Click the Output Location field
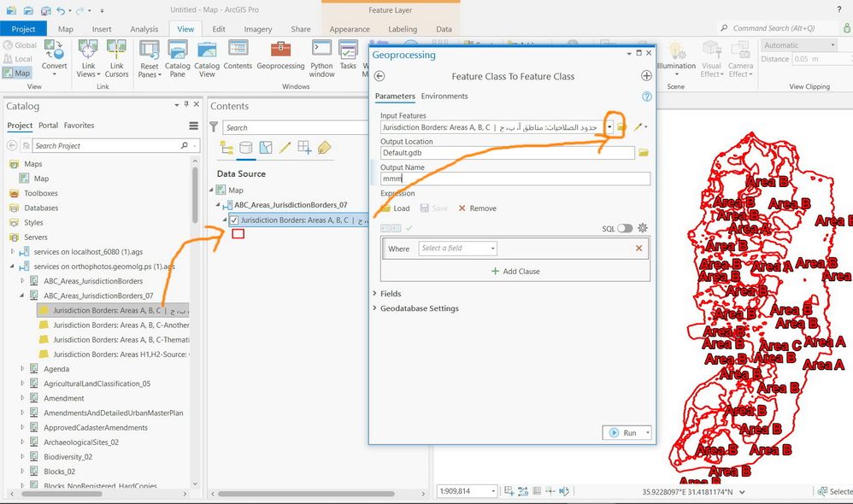853x504 pixels. point(508,153)
